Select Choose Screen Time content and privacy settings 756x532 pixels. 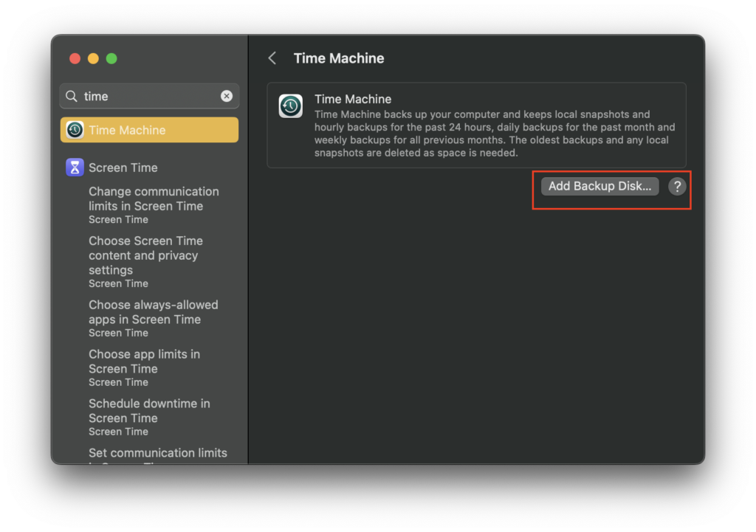click(145, 255)
